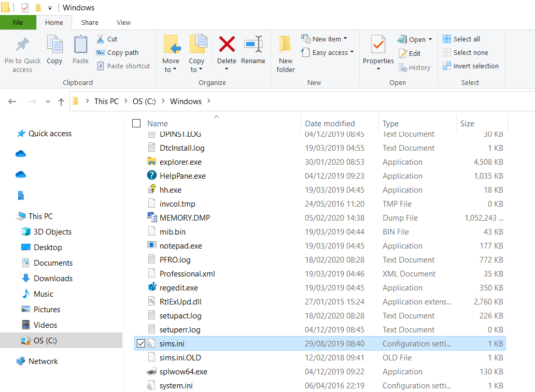Toggle the select-all checkbox beside Name header
The height and width of the screenshot is (392, 535).
click(136, 123)
